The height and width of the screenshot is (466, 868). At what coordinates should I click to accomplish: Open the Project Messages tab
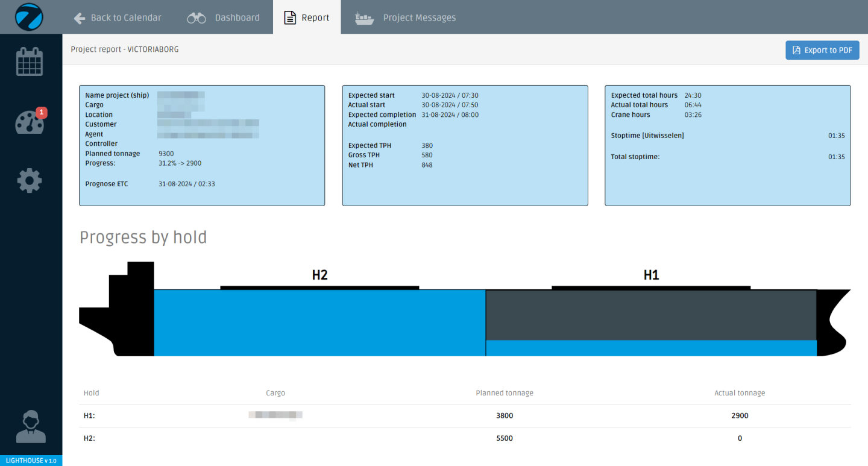point(419,17)
